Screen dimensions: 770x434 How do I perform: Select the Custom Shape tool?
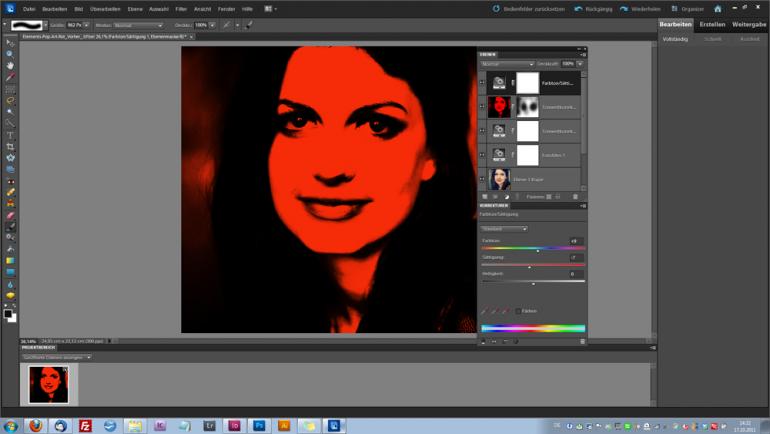click(x=10, y=272)
